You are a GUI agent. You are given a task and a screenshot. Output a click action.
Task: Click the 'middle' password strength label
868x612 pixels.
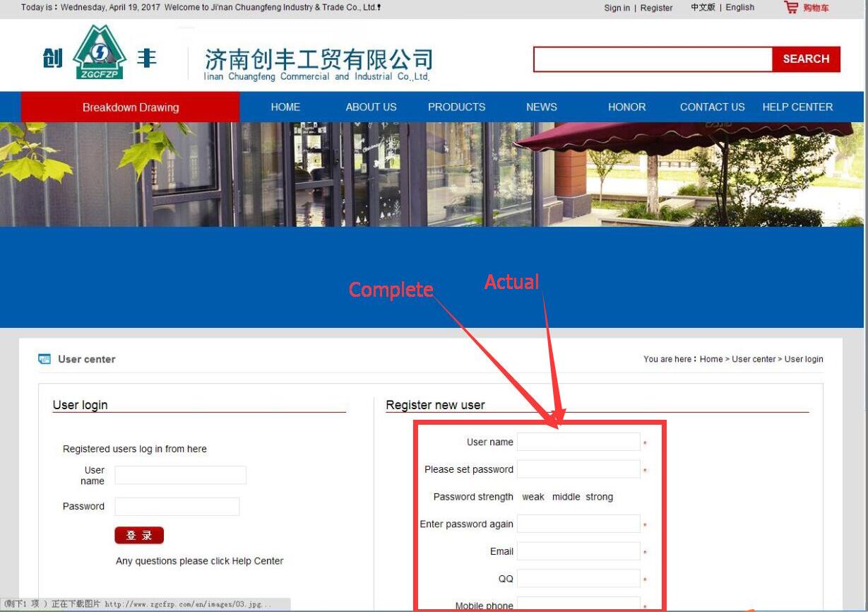(566, 497)
